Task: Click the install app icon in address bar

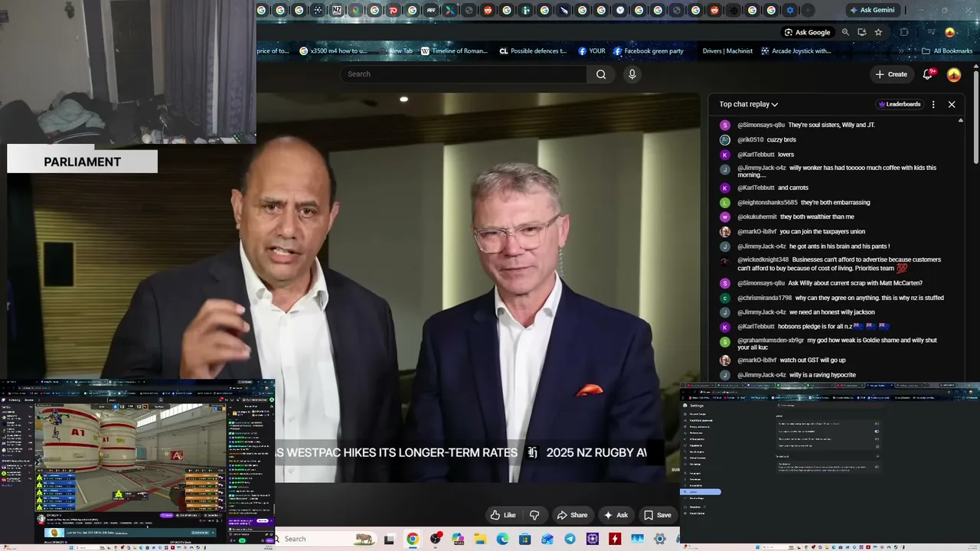Action: coord(862,32)
